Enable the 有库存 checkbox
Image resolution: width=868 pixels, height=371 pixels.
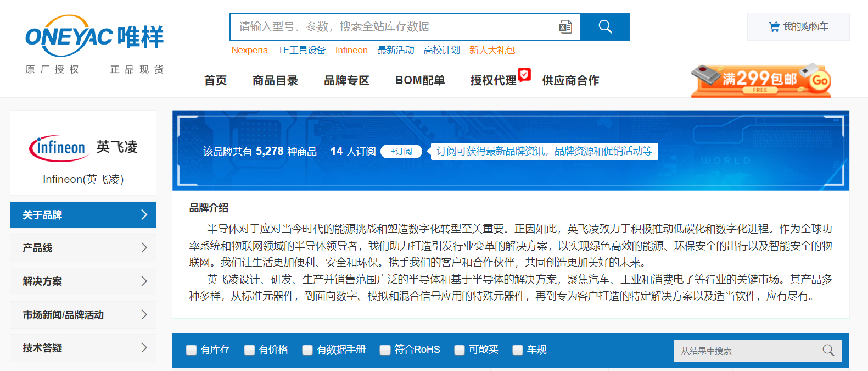click(191, 350)
